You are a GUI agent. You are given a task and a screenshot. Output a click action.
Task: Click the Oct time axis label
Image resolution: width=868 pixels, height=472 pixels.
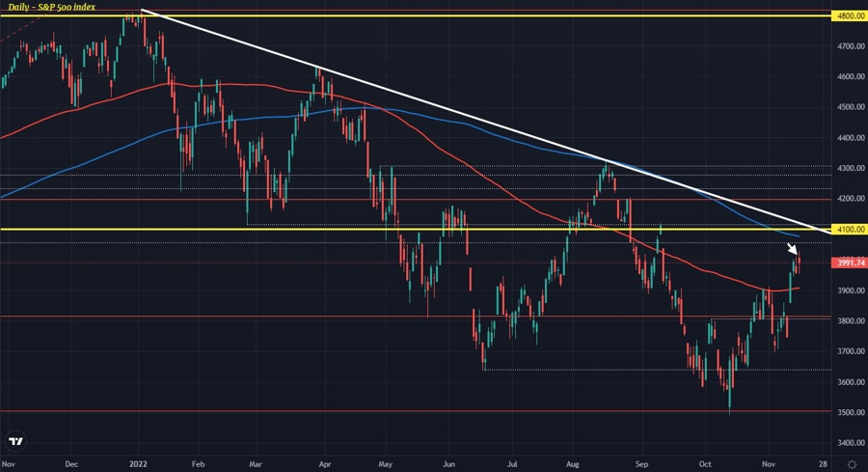[x=705, y=463]
